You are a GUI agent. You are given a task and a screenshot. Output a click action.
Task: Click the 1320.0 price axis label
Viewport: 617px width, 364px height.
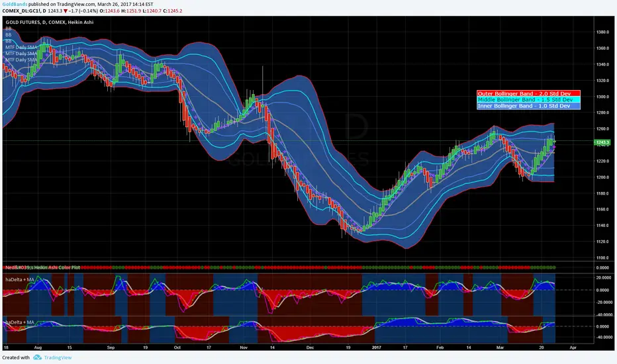(602, 80)
